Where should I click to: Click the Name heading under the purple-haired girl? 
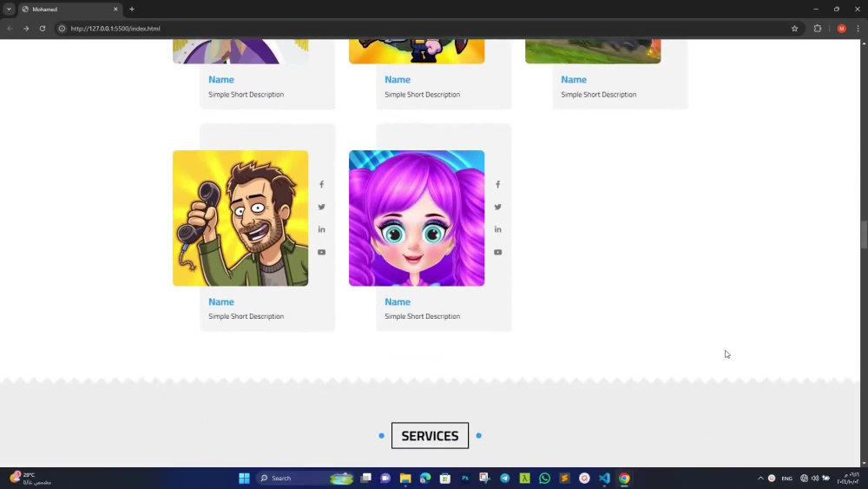(398, 301)
